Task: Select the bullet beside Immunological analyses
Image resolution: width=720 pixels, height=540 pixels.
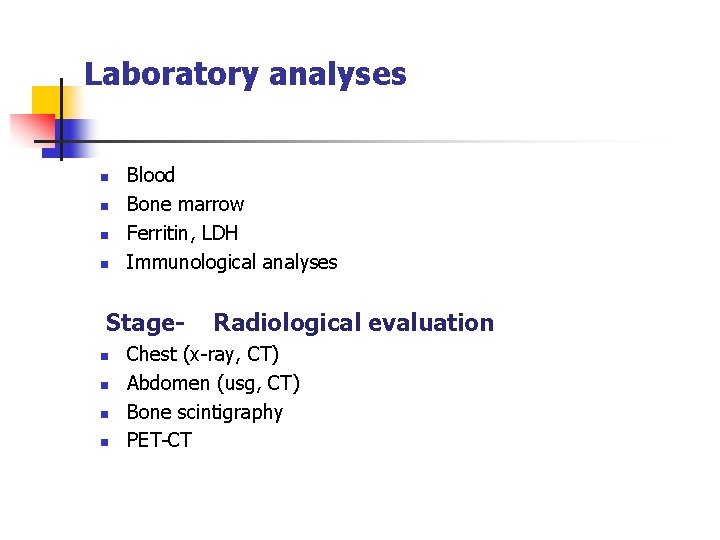Action: (102, 266)
